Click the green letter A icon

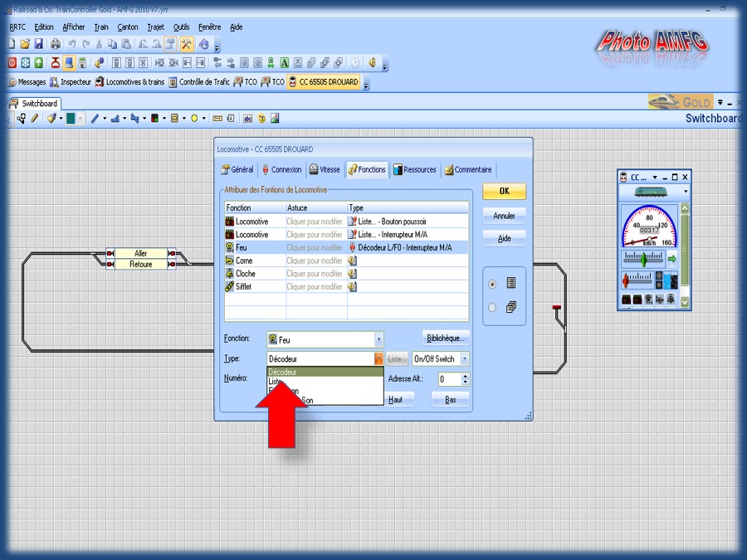[285, 62]
